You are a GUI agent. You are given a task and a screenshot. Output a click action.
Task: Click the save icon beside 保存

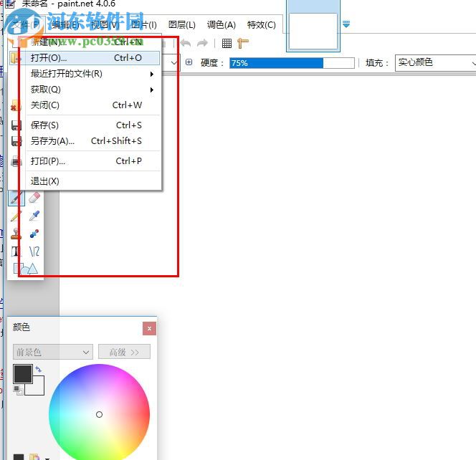(x=16, y=125)
